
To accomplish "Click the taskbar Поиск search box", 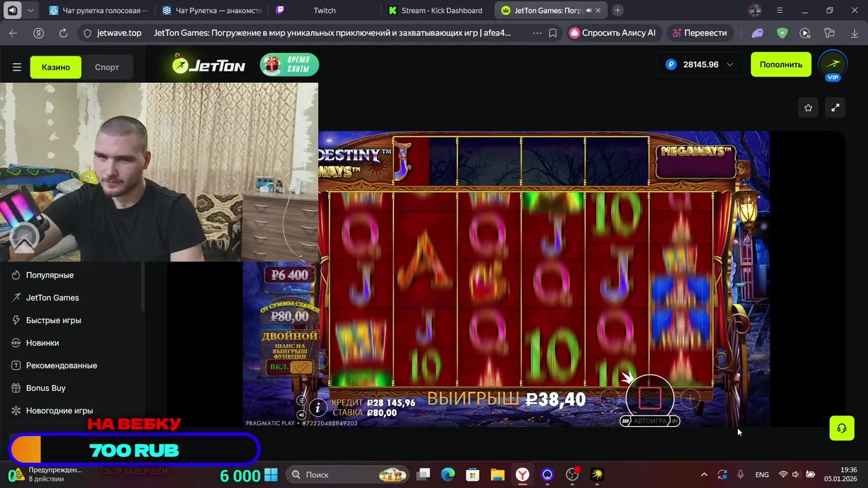I will [347, 474].
